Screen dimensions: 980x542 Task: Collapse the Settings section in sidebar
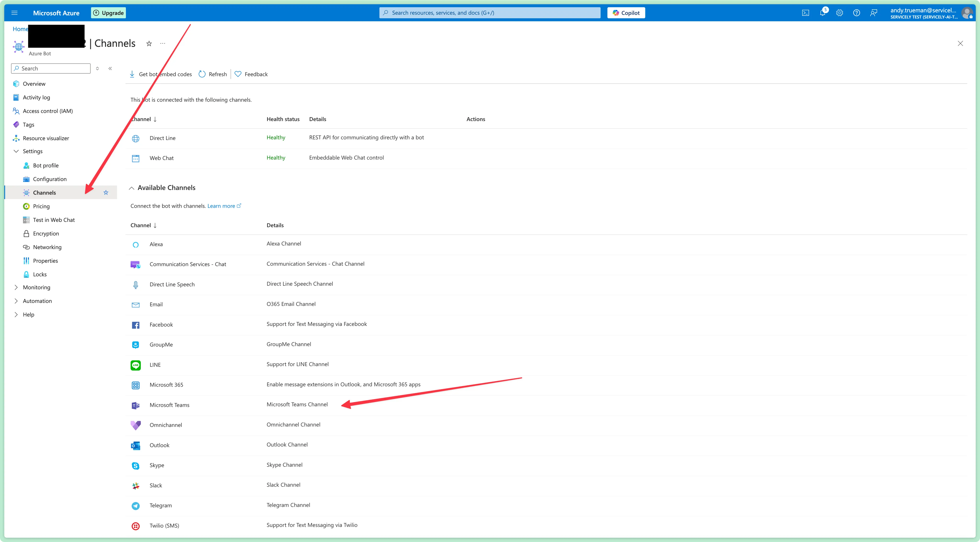pos(16,151)
